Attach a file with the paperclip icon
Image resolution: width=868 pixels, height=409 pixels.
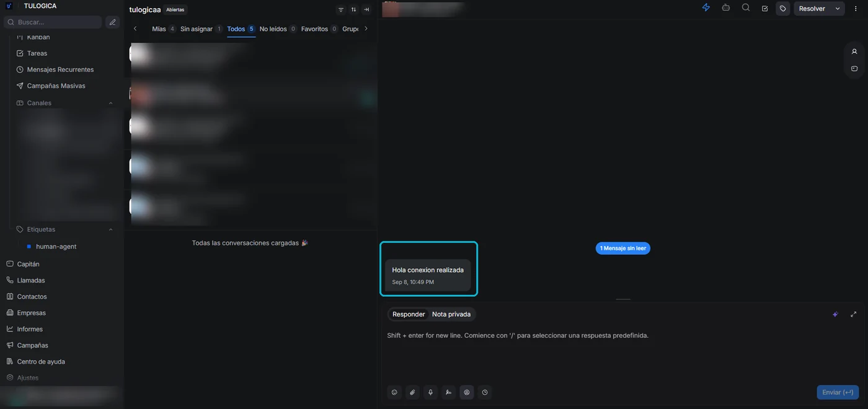click(412, 392)
